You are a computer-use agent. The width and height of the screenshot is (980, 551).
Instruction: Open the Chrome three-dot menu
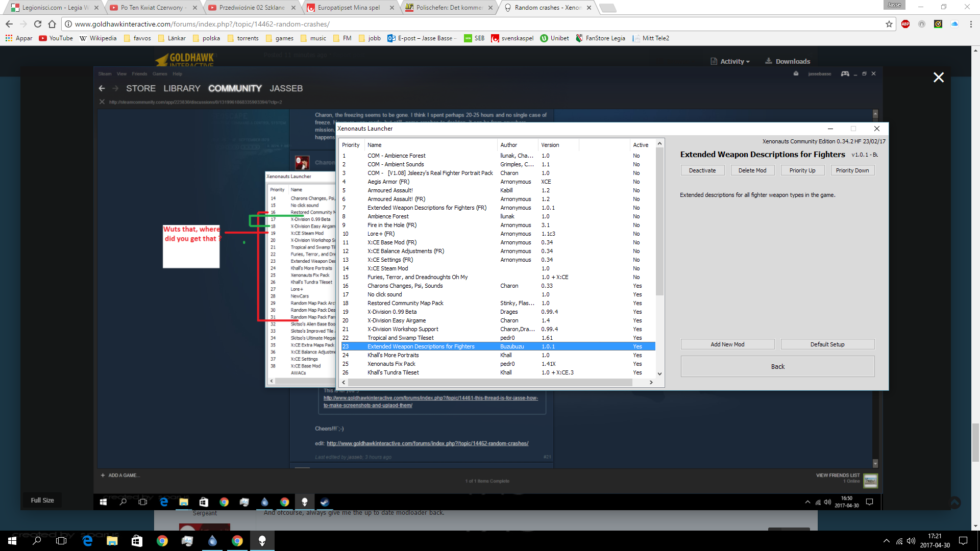coord(971,24)
